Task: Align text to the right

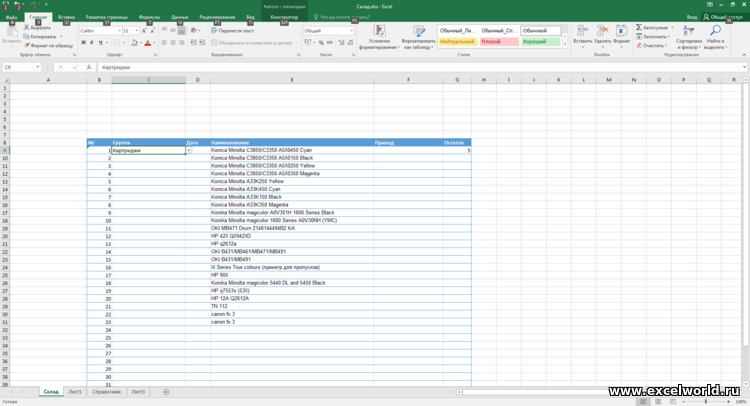Action: pos(181,43)
